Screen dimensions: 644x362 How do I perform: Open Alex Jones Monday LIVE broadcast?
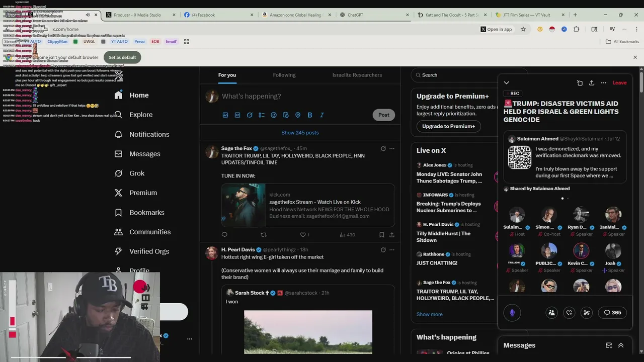(x=449, y=177)
